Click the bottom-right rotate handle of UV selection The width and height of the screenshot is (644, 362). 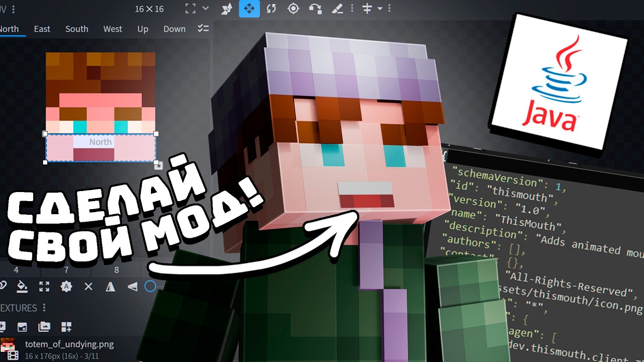pos(158,164)
